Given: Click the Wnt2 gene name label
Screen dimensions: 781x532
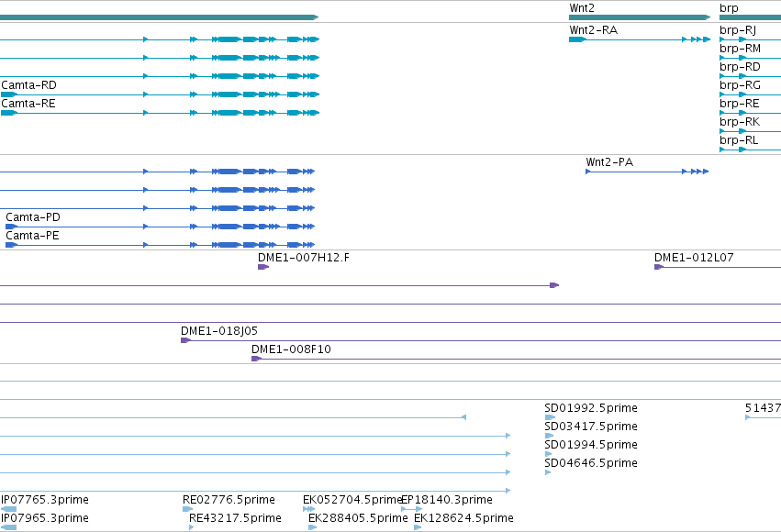Looking at the screenshot, I should click(x=581, y=8).
